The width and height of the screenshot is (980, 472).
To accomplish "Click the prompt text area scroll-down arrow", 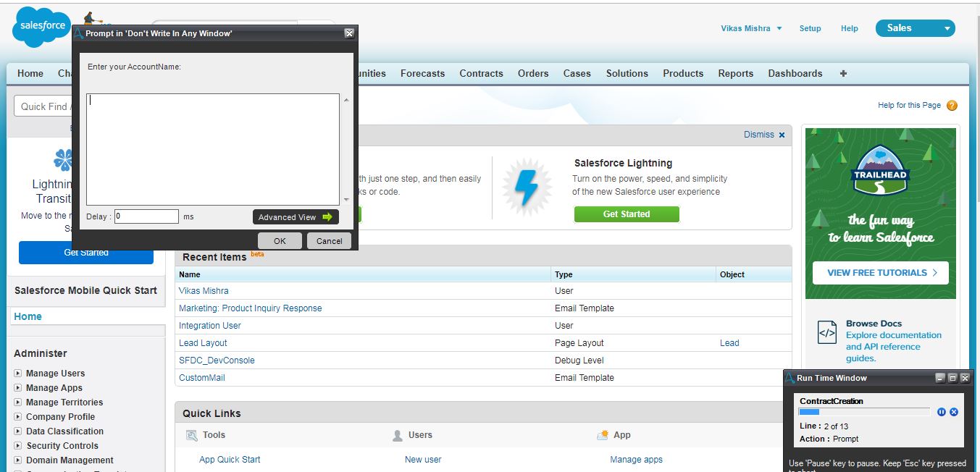I will (x=346, y=199).
